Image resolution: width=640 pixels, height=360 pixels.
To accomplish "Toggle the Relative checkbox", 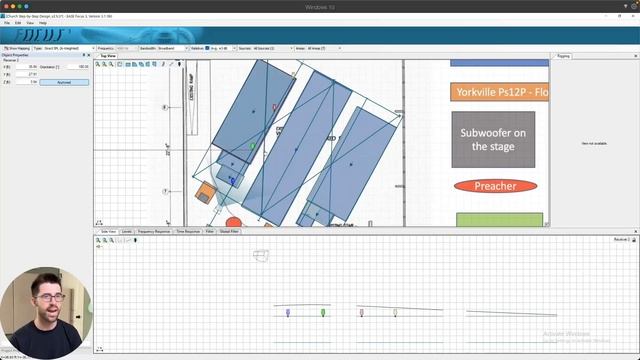I will pos(207,48).
